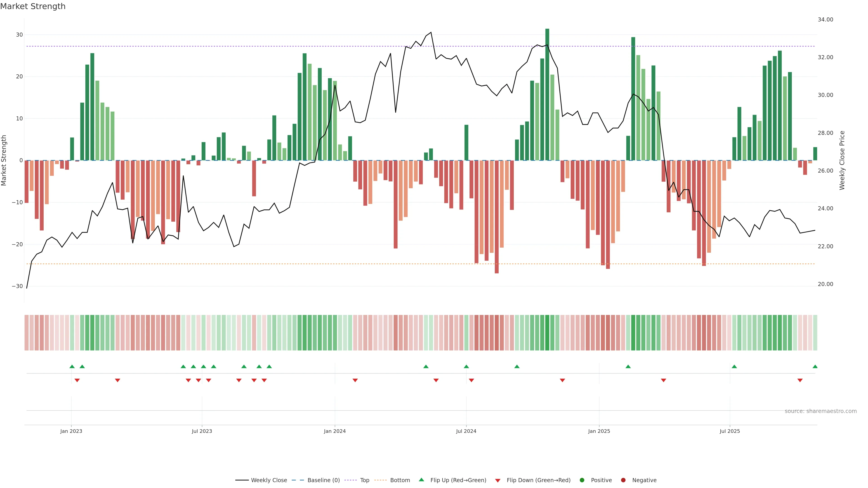This screenshot has width=868, height=488.
Task: Click the leftmost heatmap strip cell
Action: pos(26,332)
